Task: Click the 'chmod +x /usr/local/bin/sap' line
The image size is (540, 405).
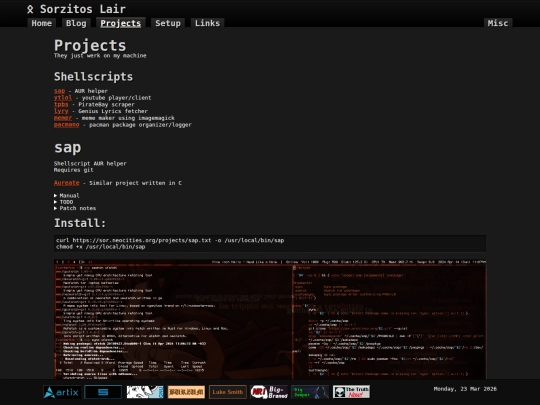Action: point(101,247)
